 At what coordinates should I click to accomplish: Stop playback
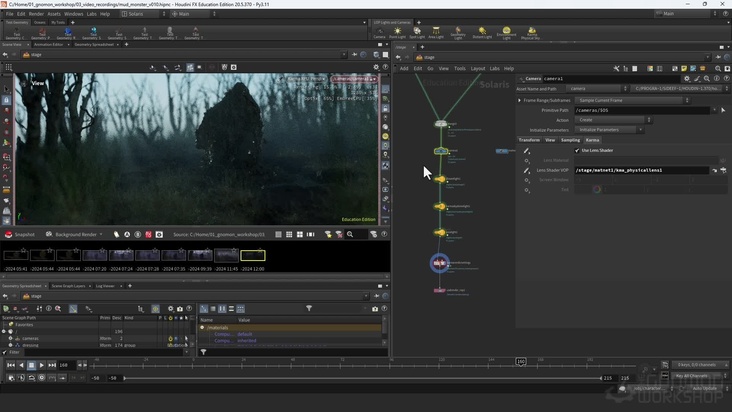tap(31, 365)
